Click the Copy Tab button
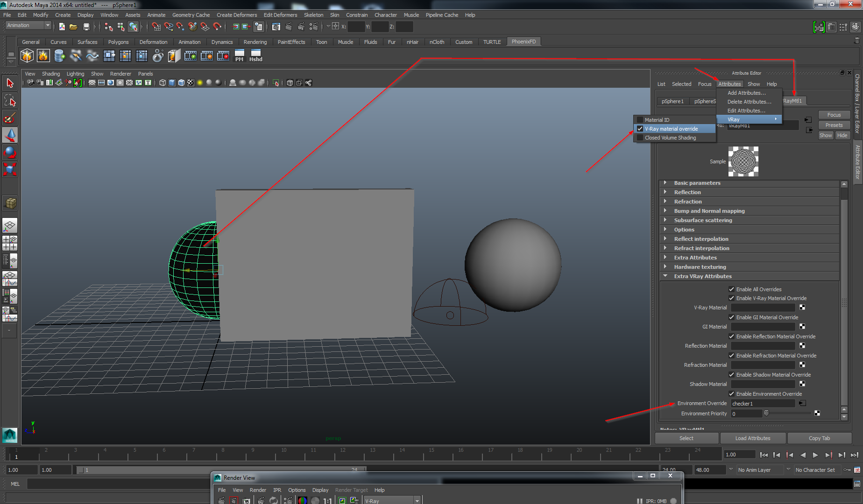 [x=819, y=438]
